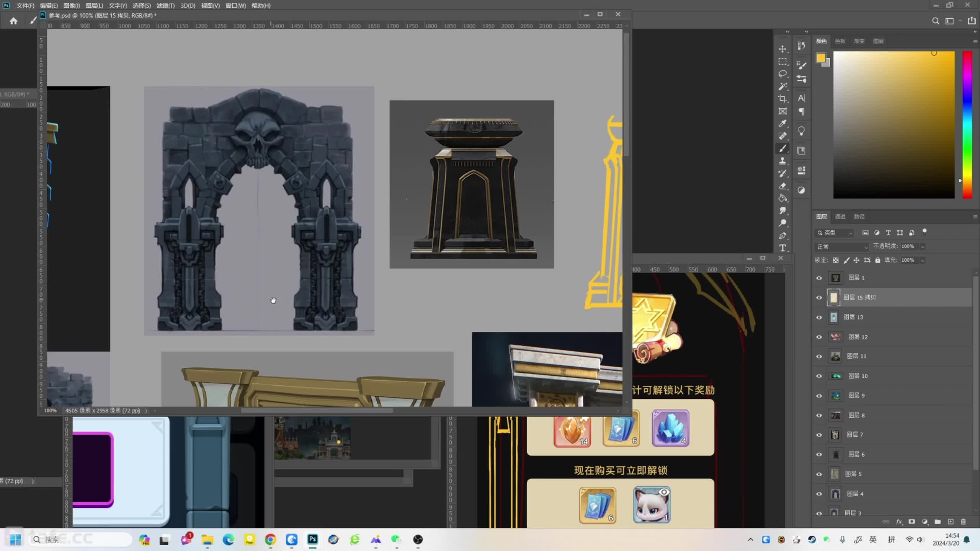Open the workspace switcher dropdown
980x551 pixels.
[x=952, y=21]
